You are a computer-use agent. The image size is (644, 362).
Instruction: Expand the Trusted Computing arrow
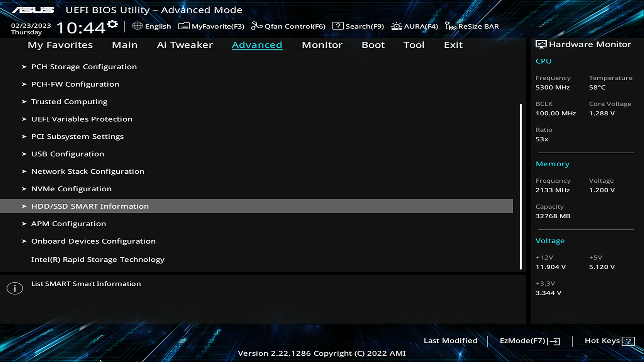pyautogui.click(x=24, y=102)
